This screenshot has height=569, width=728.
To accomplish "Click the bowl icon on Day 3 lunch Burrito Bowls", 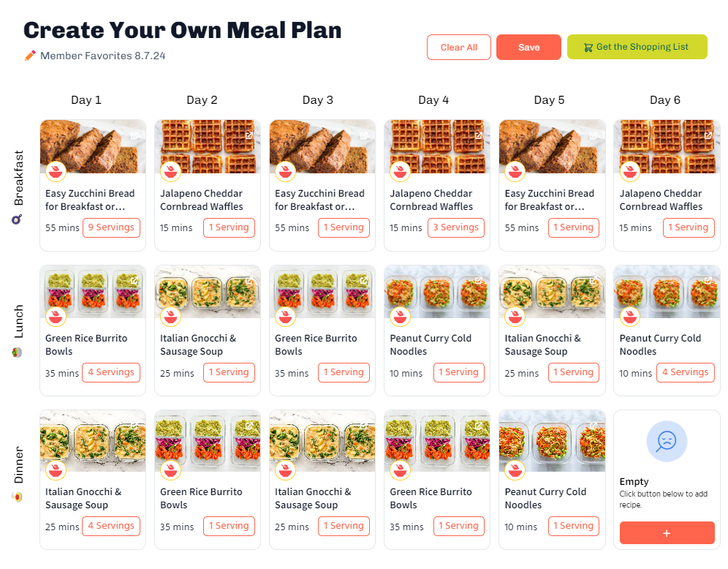I will [x=285, y=317].
